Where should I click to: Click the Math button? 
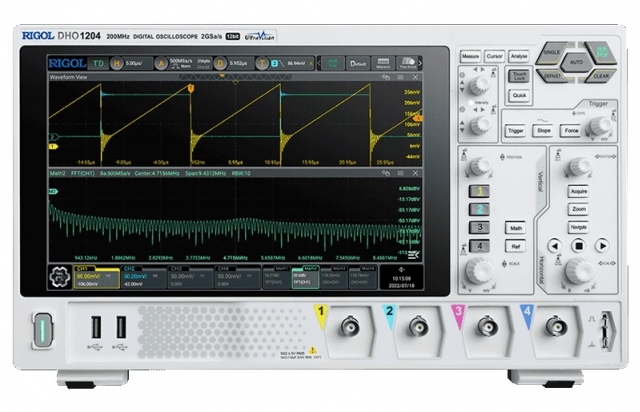[x=516, y=228]
